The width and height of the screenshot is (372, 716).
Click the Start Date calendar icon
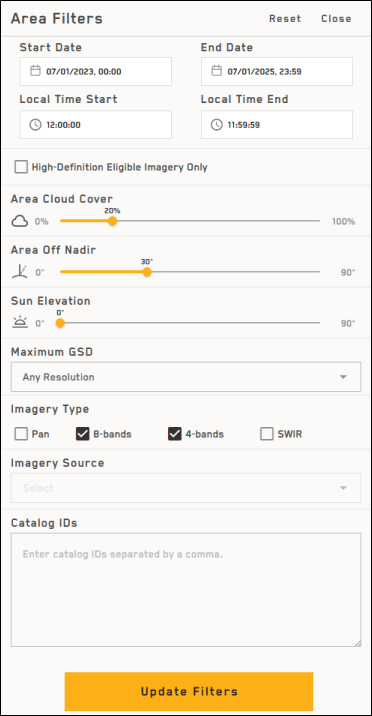[35, 71]
